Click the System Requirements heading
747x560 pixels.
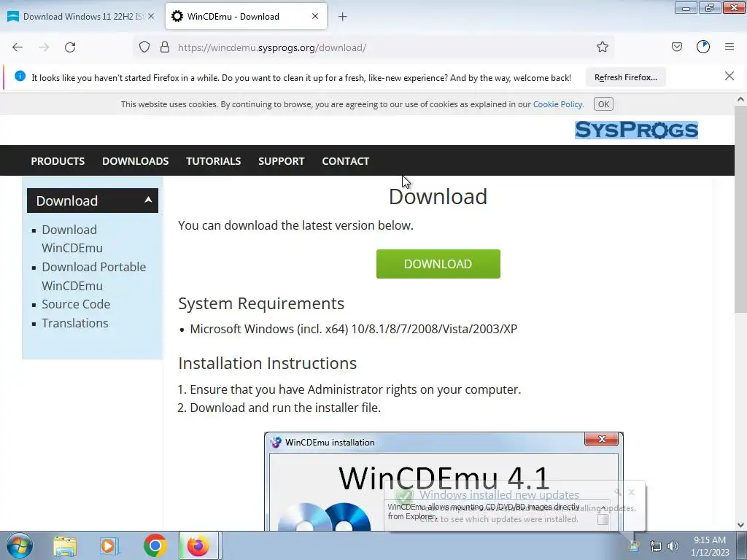click(x=261, y=303)
